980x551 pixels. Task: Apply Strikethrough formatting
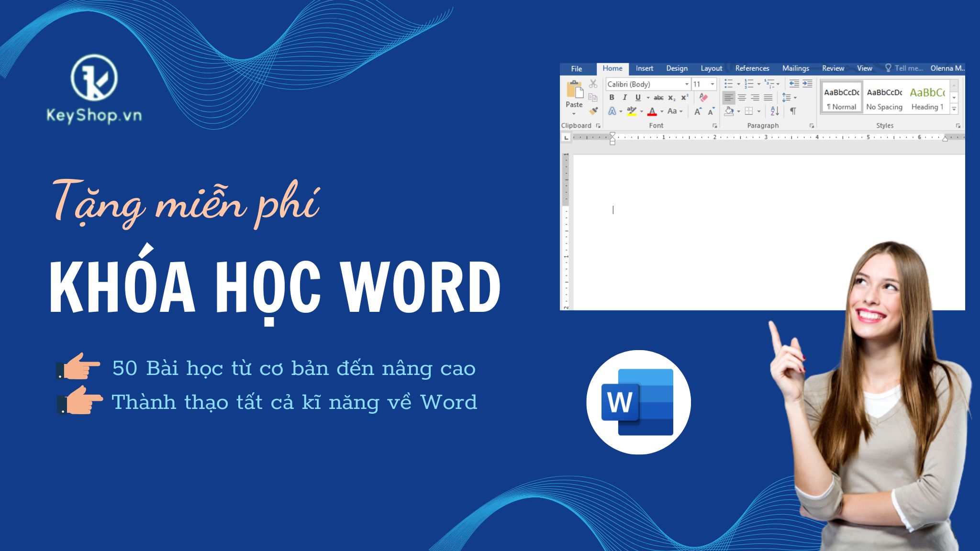[658, 98]
